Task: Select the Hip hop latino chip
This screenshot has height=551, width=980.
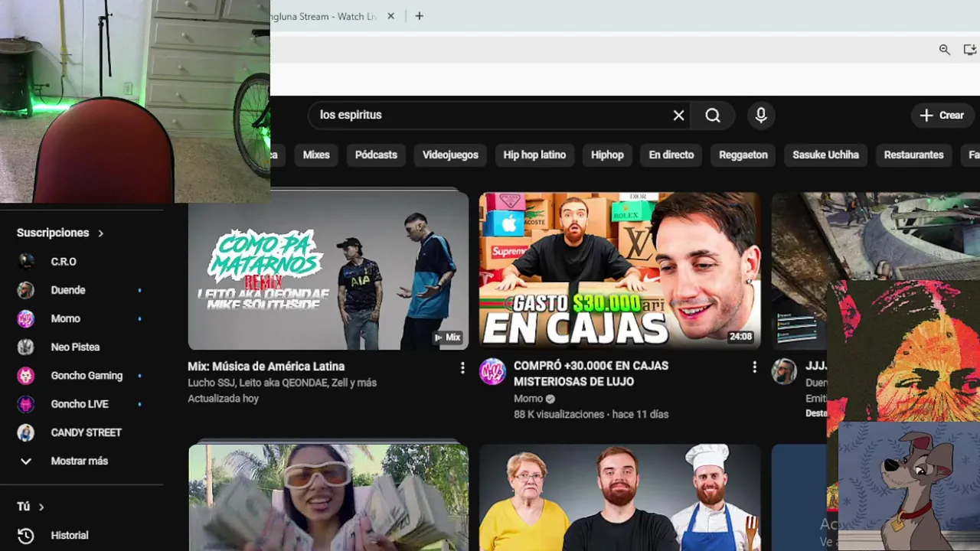Action: 534,155
